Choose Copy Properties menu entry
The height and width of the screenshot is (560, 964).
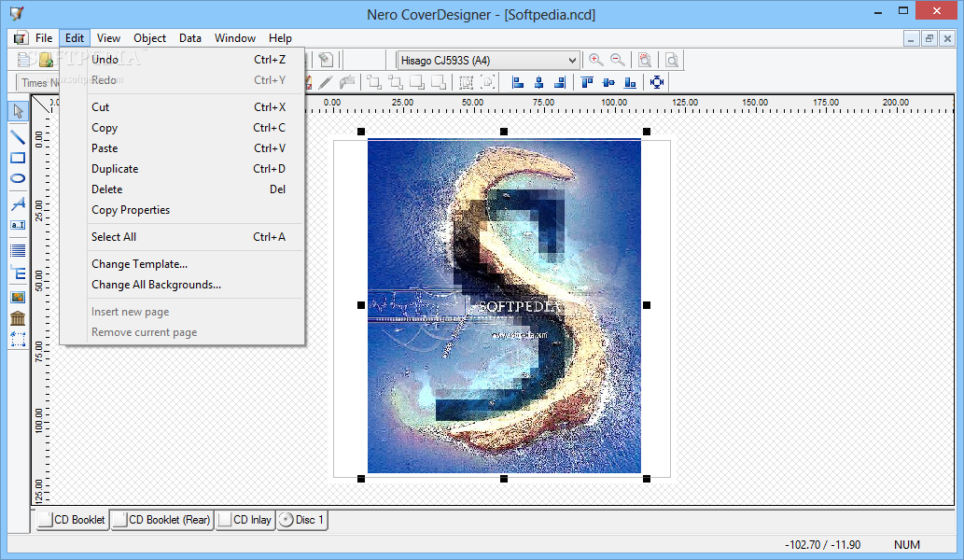click(x=182, y=210)
